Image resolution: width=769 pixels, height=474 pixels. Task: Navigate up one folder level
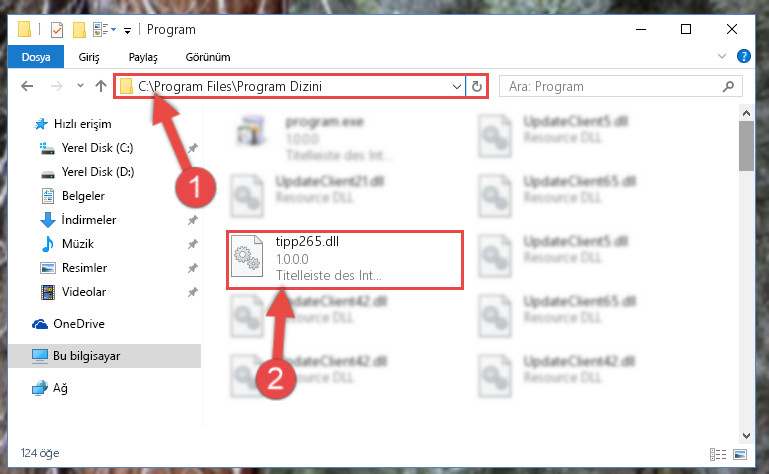pyautogui.click(x=101, y=86)
